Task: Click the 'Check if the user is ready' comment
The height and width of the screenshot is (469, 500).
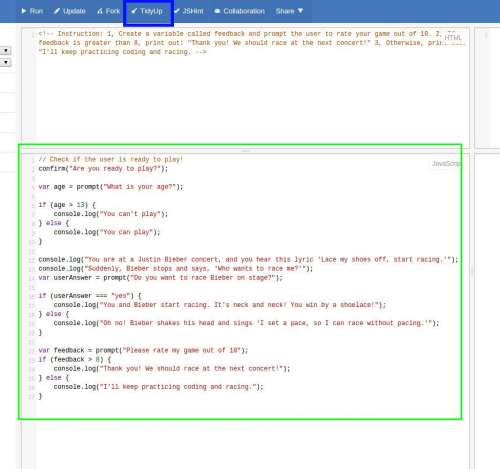Action: [111, 159]
